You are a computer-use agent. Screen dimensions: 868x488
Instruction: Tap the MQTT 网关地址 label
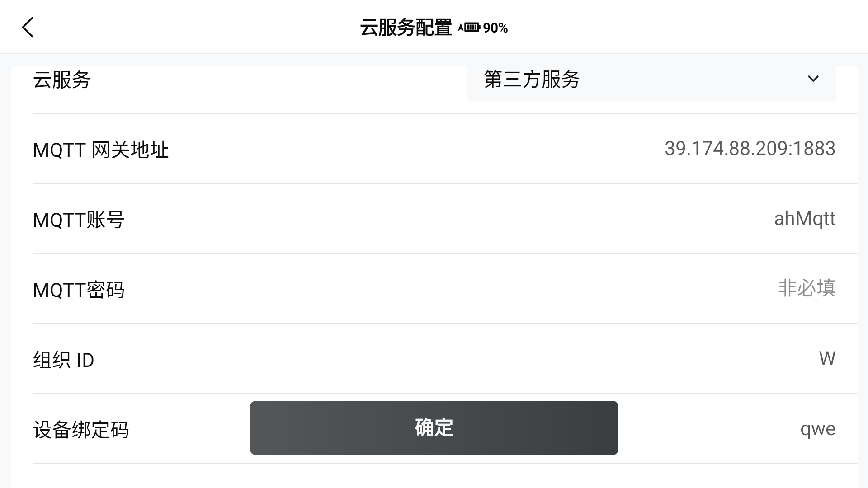click(x=100, y=150)
